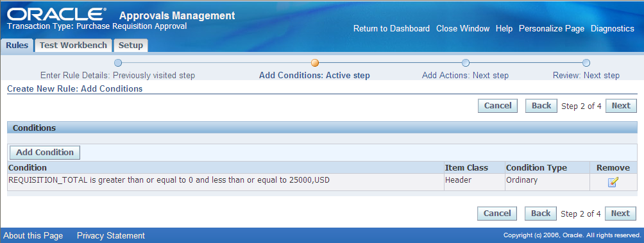Viewport: 644px width, 243px height.
Task: Click the top Next button
Action: tap(621, 106)
